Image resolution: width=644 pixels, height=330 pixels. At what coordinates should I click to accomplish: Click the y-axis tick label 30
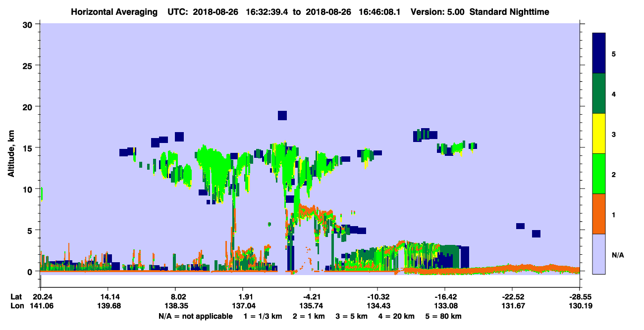29,24
